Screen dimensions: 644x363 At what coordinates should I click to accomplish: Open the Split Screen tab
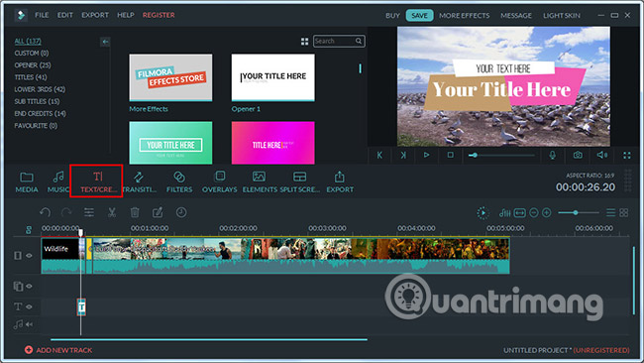[x=299, y=181]
